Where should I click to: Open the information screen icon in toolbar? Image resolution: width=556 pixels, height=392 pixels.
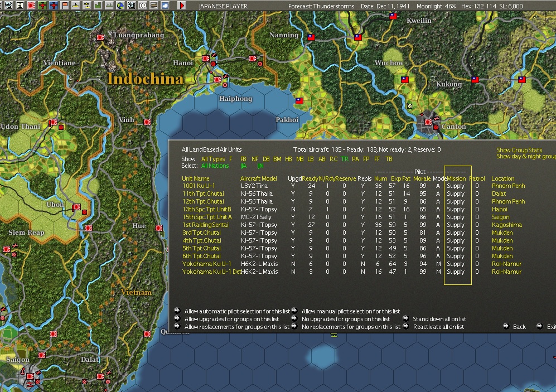[20, 6]
